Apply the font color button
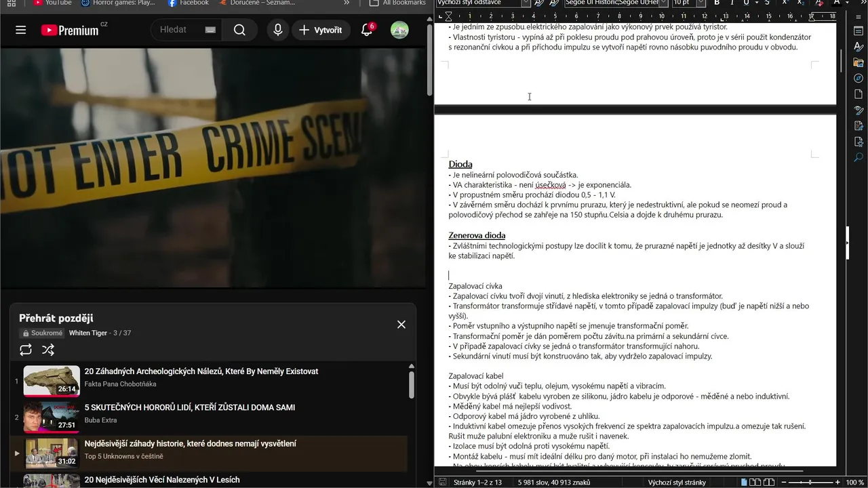Image resolution: width=868 pixels, height=488 pixels. point(837,3)
